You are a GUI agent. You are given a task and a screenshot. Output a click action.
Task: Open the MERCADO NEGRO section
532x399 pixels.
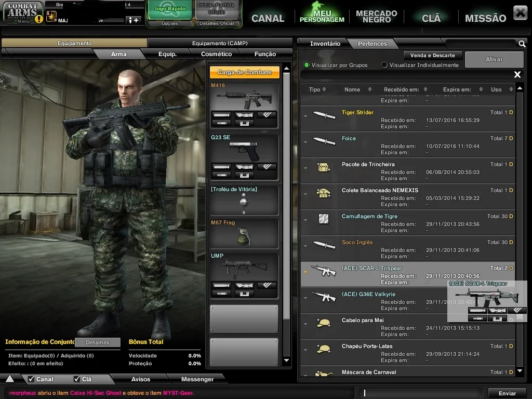(376, 16)
